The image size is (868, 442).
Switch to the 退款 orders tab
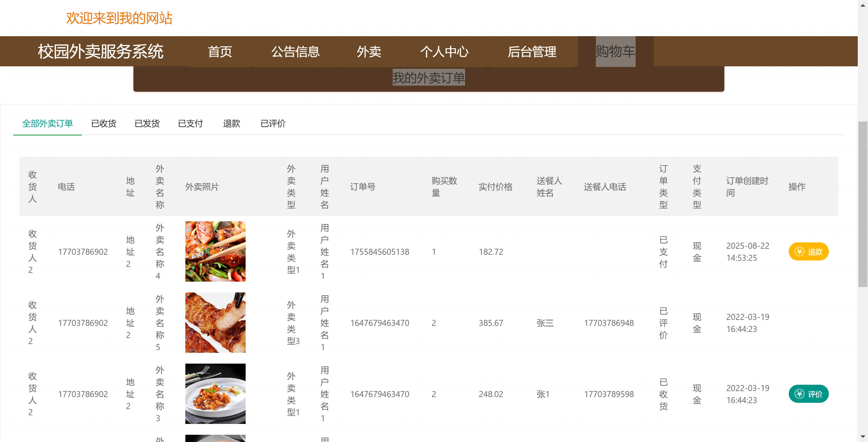(231, 123)
